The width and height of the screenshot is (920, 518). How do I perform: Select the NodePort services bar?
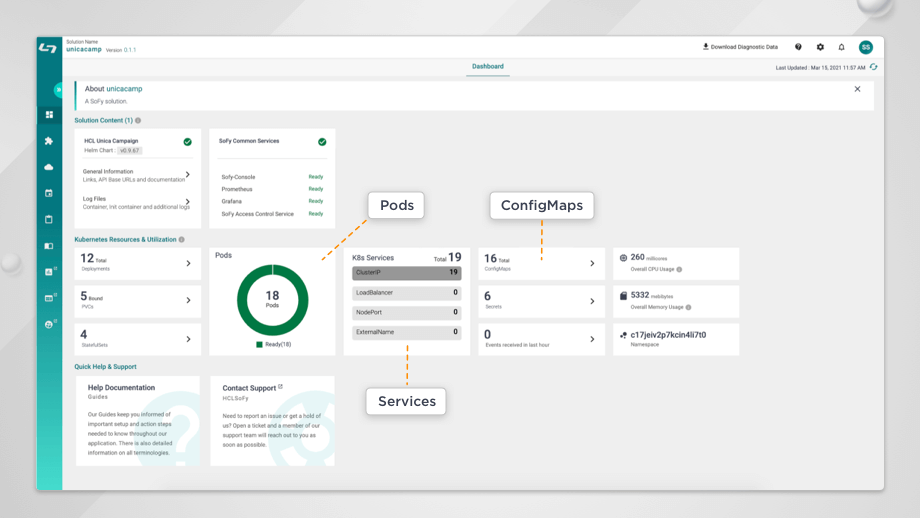coord(407,313)
